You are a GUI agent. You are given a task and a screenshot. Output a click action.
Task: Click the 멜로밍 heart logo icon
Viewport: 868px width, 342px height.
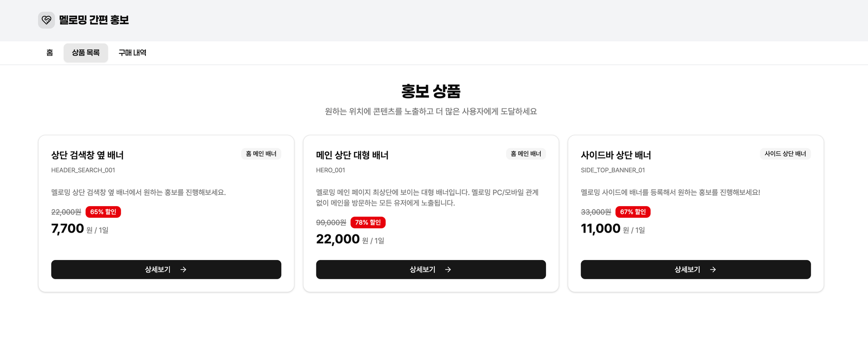click(46, 20)
